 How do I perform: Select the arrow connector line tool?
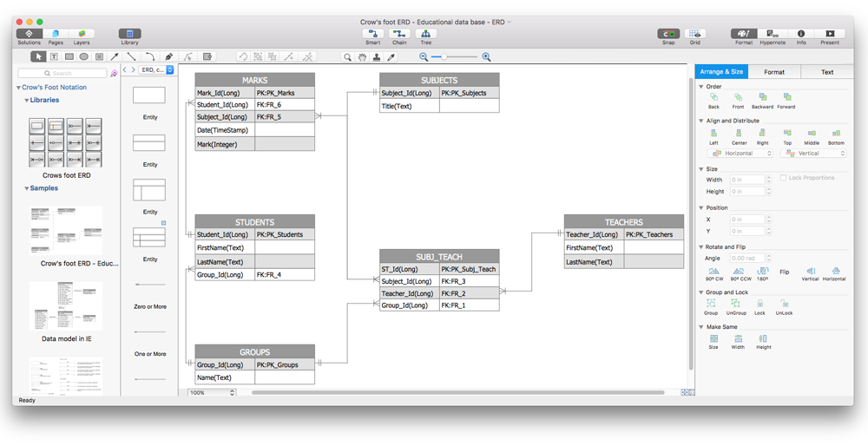click(114, 56)
